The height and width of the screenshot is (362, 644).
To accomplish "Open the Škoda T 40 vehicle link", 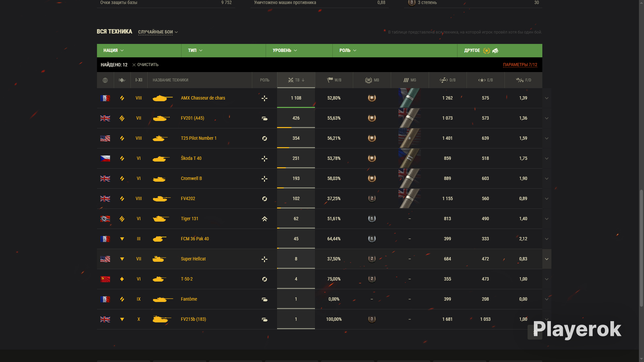I will click(x=191, y=159).
